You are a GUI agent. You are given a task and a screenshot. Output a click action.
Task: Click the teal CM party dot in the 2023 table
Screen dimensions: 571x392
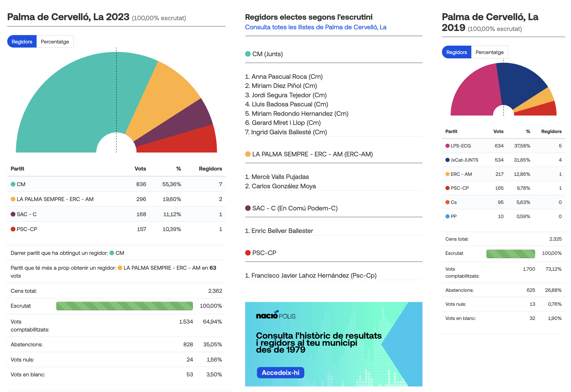[x=13, y=184]
